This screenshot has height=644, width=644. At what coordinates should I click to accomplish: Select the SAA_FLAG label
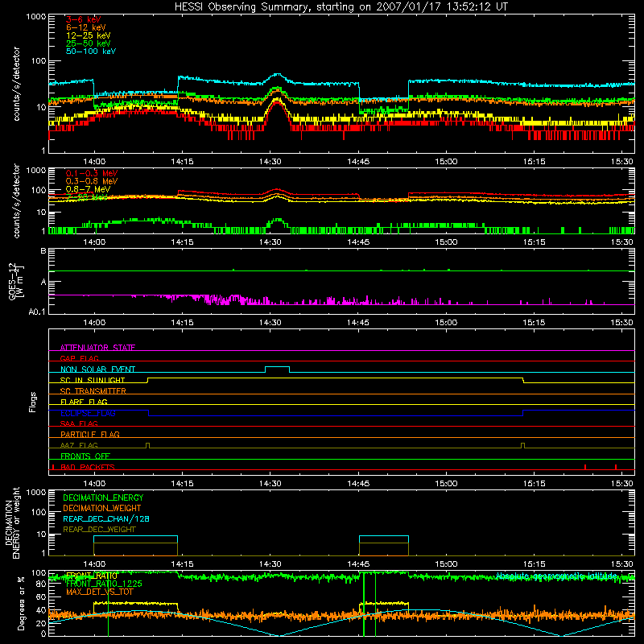(79, 423)
